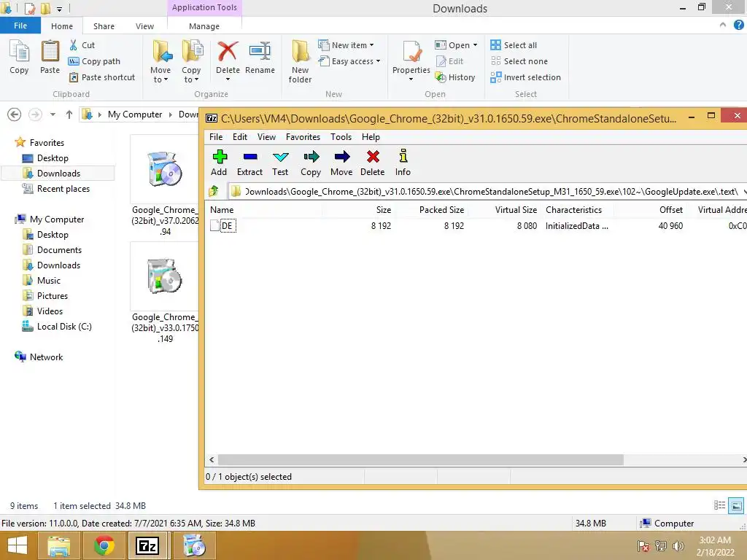This screenshot has width=747, height=560.
Task: Click Copy path in Explorer ribbon
Action: tap(94, 61)
